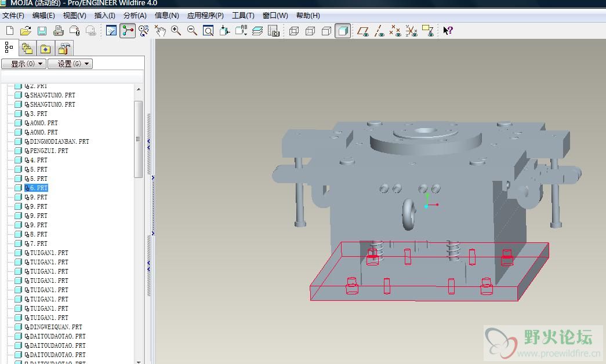This screenshot has width=606, height=364.
Task: Toggle datum points visibility
Action: click(x=395, y=31)
